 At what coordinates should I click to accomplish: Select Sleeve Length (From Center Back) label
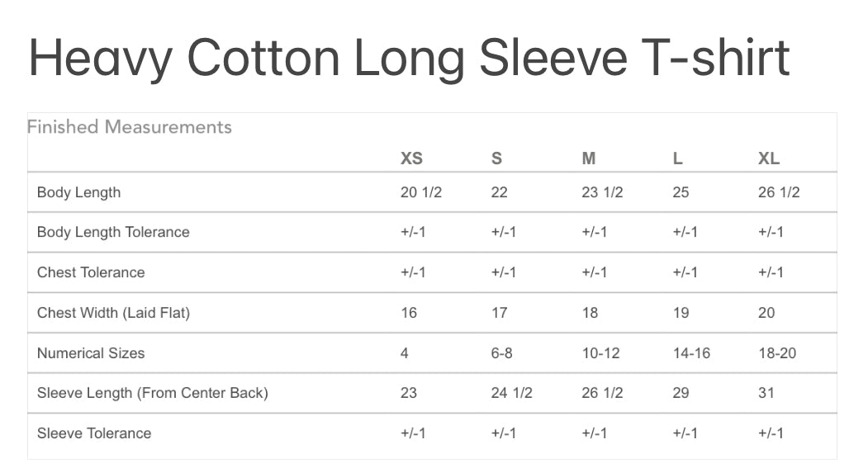[153, 393]
